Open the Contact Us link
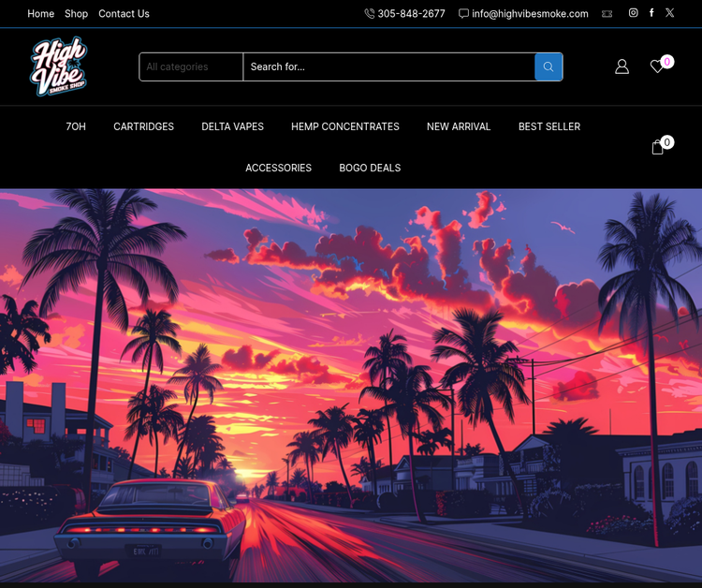This screenshot has height=588, width=702. point(124,14)
